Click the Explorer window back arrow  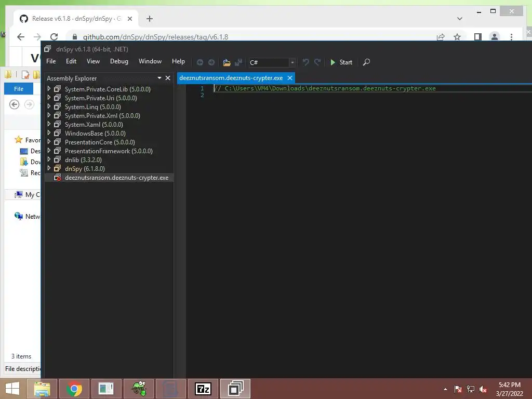[x=14, y=104]
